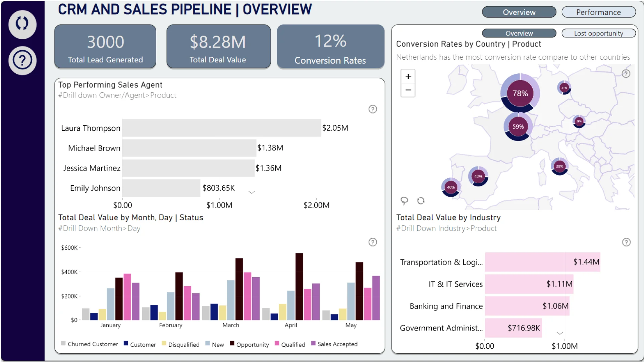This screenshot has height=362, width=644.
Task: Click the refresh/reset icon in the sidebar
Action: tap(22, 24)
